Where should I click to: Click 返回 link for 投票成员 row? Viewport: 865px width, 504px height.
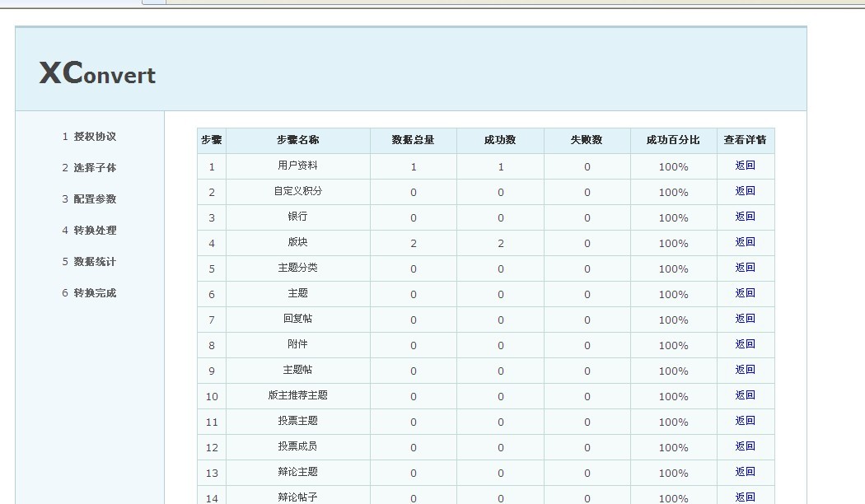click(746, 446)
